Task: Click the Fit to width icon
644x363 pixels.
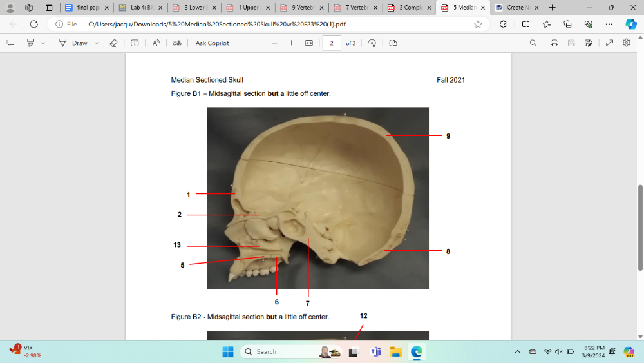Action: tap(308, 43)
